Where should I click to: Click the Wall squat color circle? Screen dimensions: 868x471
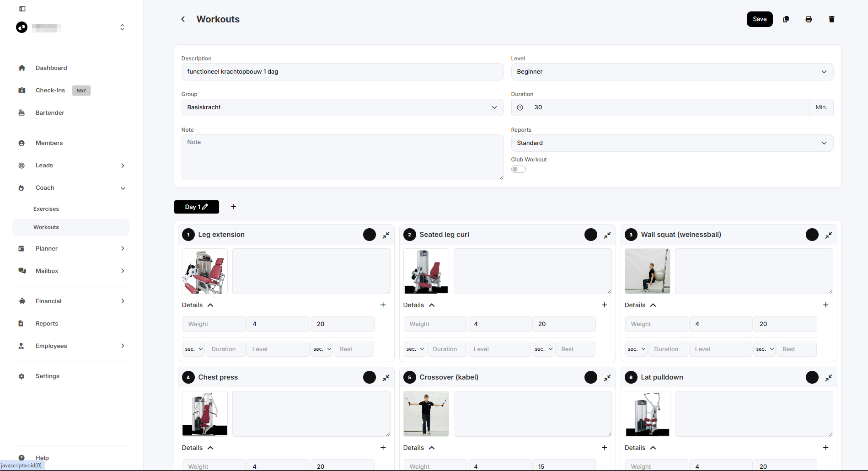(x=812, y=235)
